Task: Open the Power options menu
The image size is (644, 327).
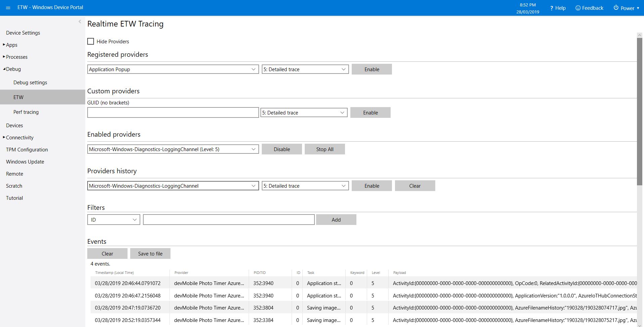Action: click(x=626, y=8)
